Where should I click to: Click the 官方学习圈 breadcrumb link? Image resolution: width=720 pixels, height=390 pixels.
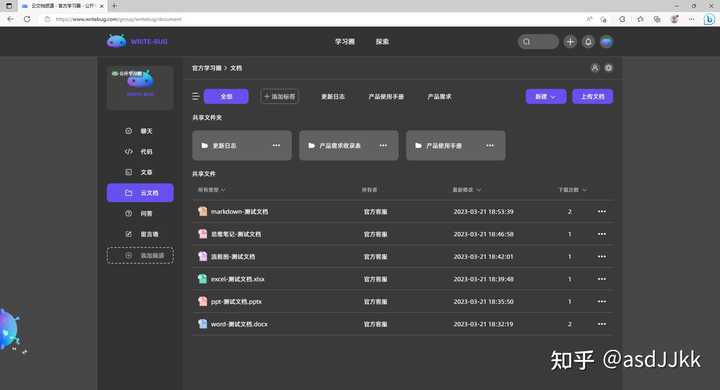point(207,68)
